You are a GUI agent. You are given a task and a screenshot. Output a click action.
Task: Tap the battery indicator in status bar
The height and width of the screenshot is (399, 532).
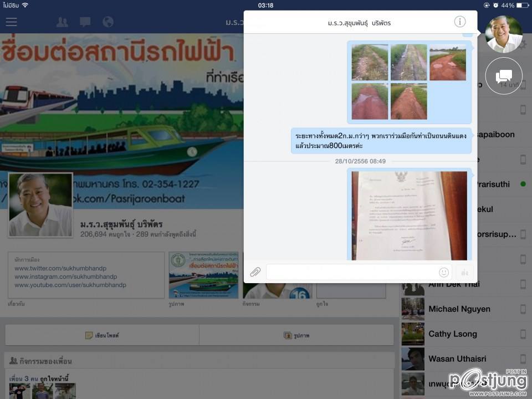523,5
